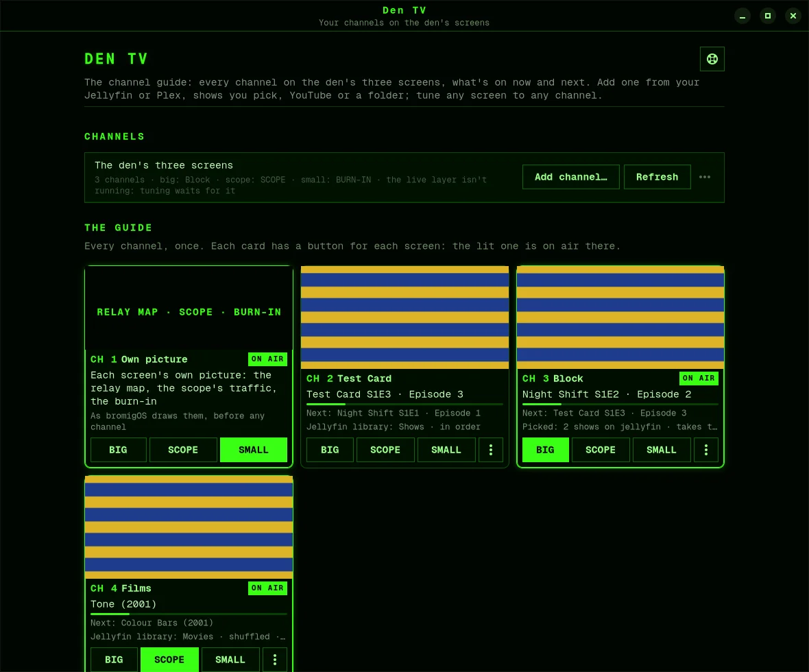Open the kebab menu on CH 4 Films
This screenshot has width=809, height=672.
click(275, 660)
